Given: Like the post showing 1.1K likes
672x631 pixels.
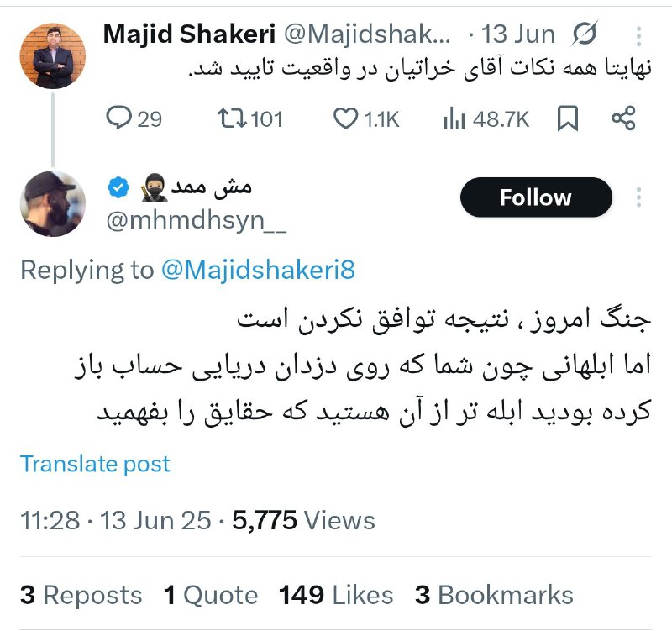Looking at the screenshot, I should pos(366,118).
